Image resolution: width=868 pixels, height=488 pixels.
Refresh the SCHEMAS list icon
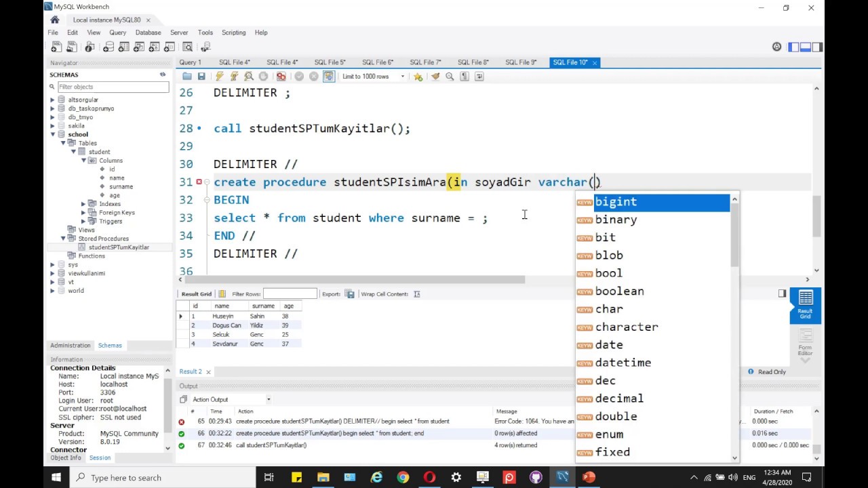[x=163, y=75]
